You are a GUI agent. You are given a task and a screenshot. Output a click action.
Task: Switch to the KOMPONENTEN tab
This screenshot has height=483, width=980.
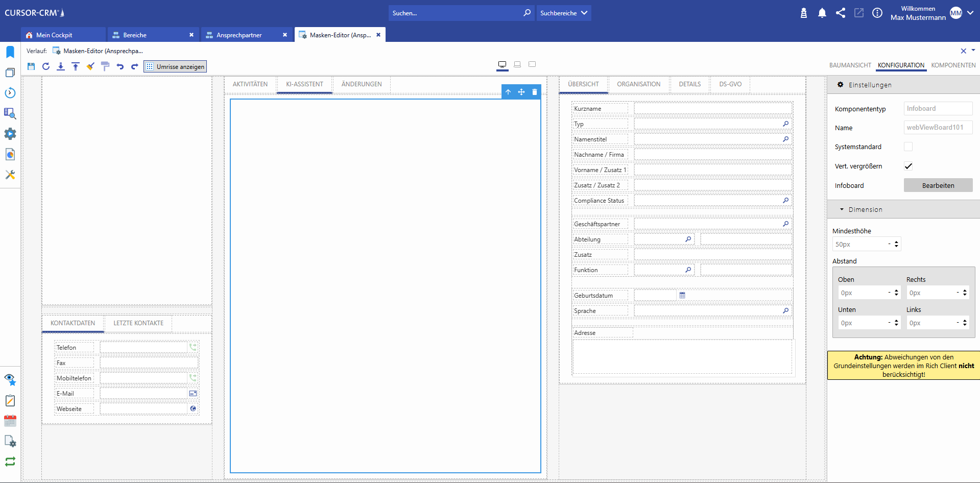click(x=953, y=65)
